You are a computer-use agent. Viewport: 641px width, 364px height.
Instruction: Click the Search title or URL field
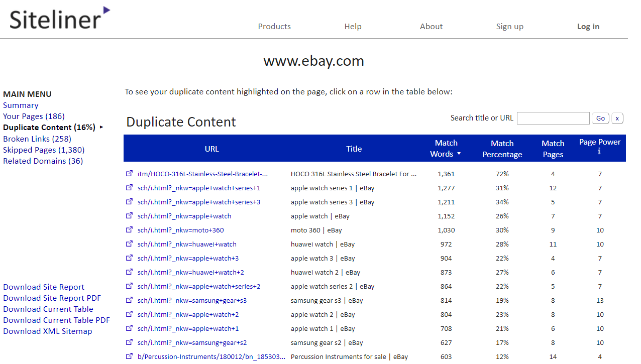(x=553, y=118)
